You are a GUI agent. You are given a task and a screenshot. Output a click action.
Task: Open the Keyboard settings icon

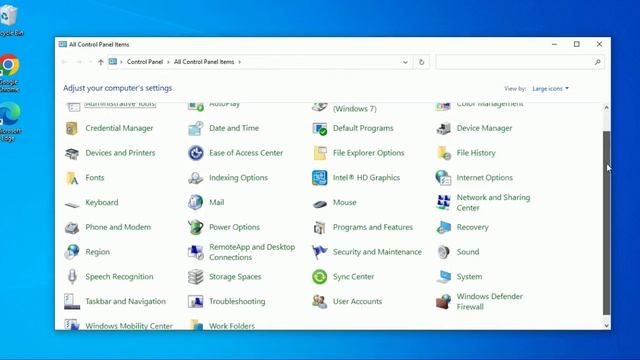[72, 204]
